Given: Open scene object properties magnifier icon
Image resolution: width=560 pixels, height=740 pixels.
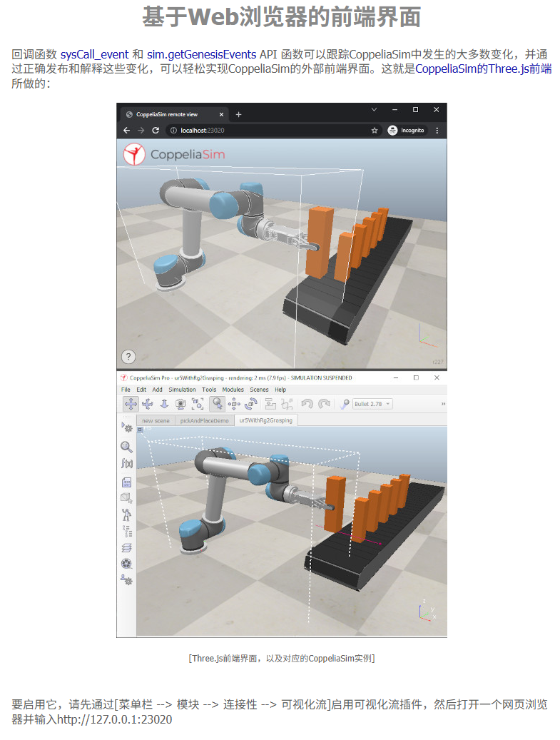Looking at the screenshot, I should [126, 447].
